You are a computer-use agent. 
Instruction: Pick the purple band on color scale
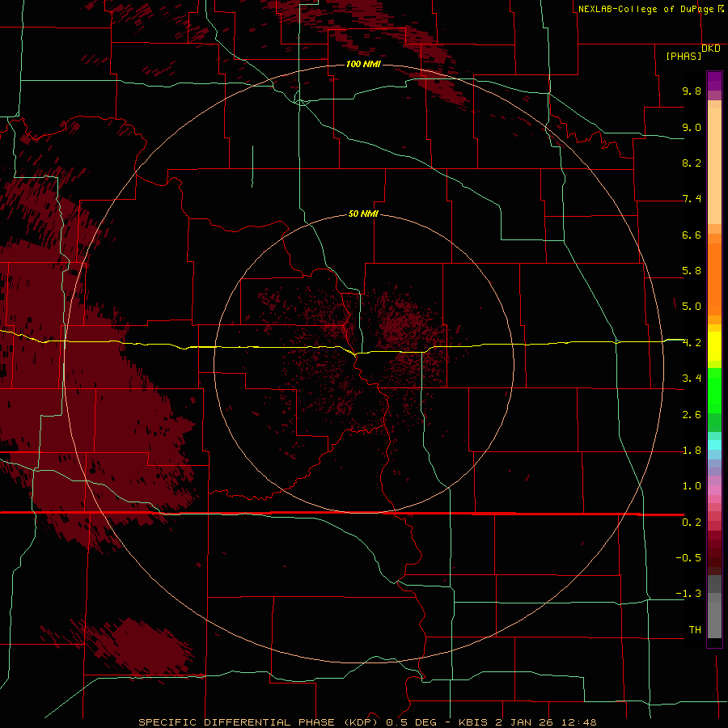coord(714,81)
